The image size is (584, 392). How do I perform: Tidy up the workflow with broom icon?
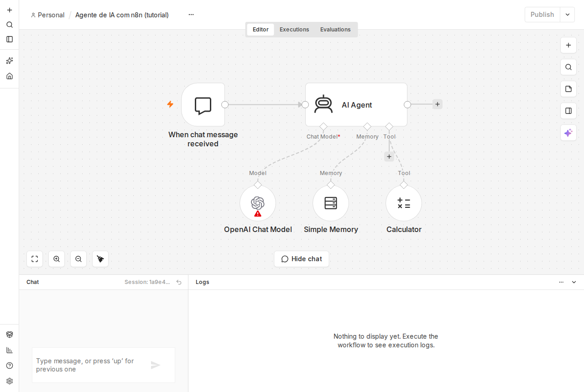point(100,259)
